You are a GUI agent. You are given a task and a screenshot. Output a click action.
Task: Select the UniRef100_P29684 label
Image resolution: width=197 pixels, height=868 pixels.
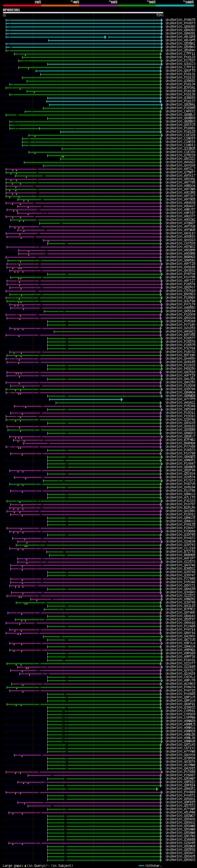click(180, 531)
